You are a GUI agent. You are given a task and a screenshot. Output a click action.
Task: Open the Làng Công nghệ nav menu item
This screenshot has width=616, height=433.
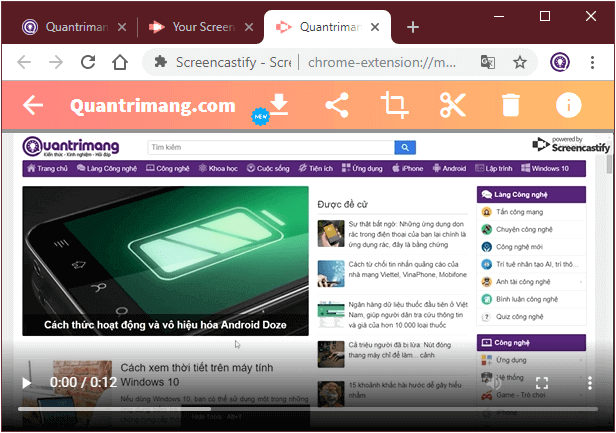[x=107, y=168]
